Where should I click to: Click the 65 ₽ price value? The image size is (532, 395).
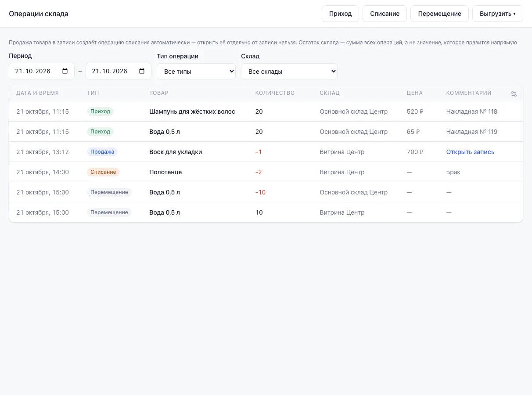tap(413, 132)
